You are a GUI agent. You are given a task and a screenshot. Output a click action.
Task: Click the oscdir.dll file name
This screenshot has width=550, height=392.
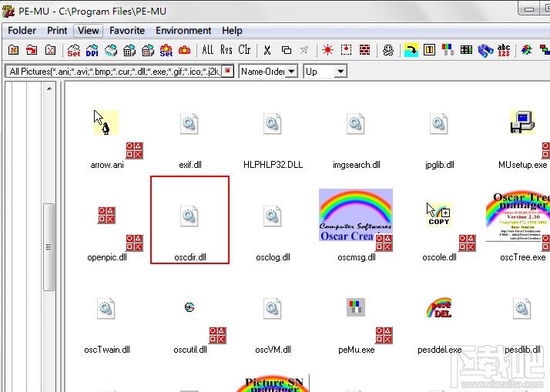pos(190,257)
